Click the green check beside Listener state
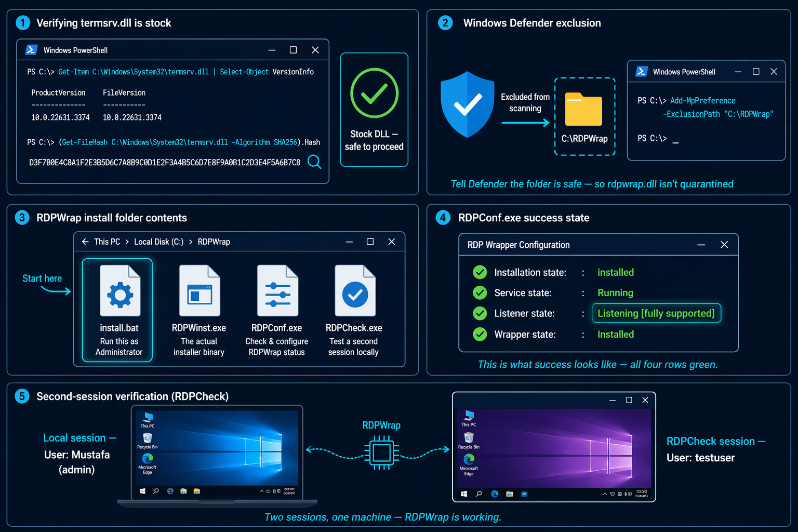 click(x=480, y=313)
